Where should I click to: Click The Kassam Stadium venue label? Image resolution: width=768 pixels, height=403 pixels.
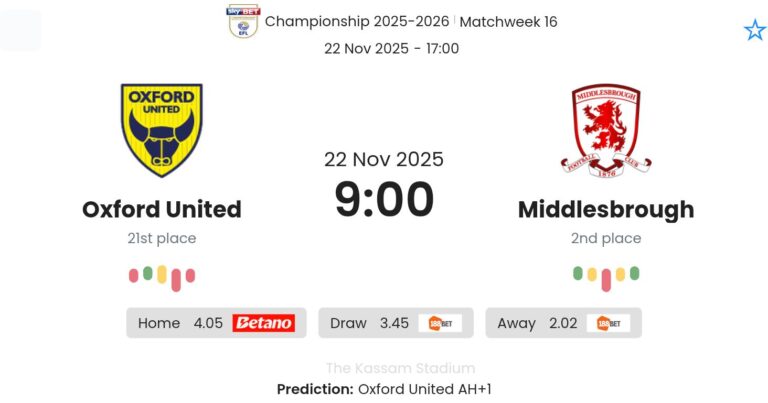coord(400,368)
